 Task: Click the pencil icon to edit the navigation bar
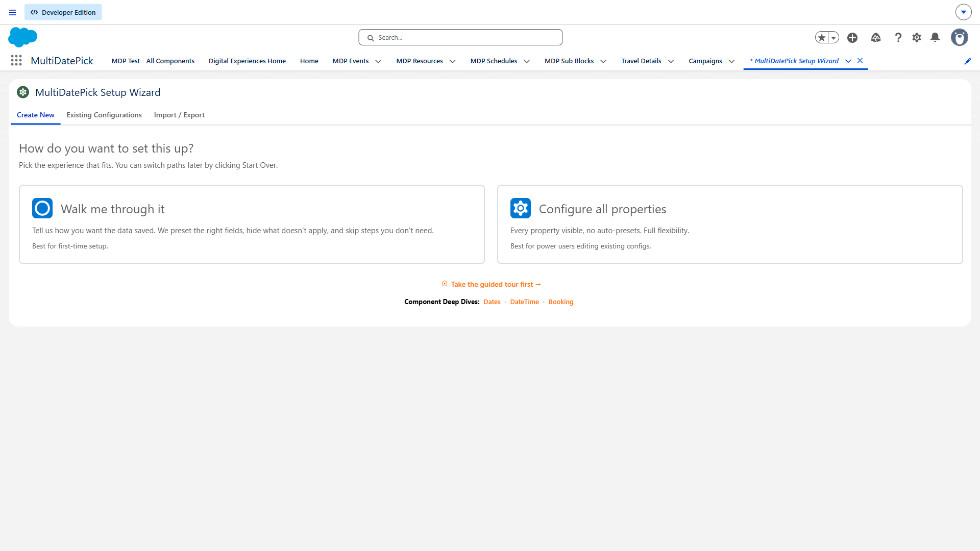tap(968, 61)
